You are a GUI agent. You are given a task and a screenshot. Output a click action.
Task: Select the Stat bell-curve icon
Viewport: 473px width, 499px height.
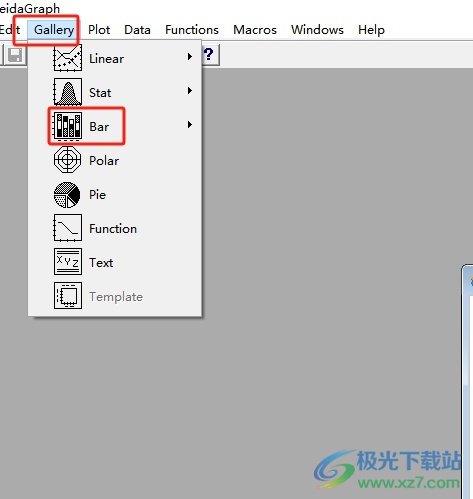tap(68, 92)
